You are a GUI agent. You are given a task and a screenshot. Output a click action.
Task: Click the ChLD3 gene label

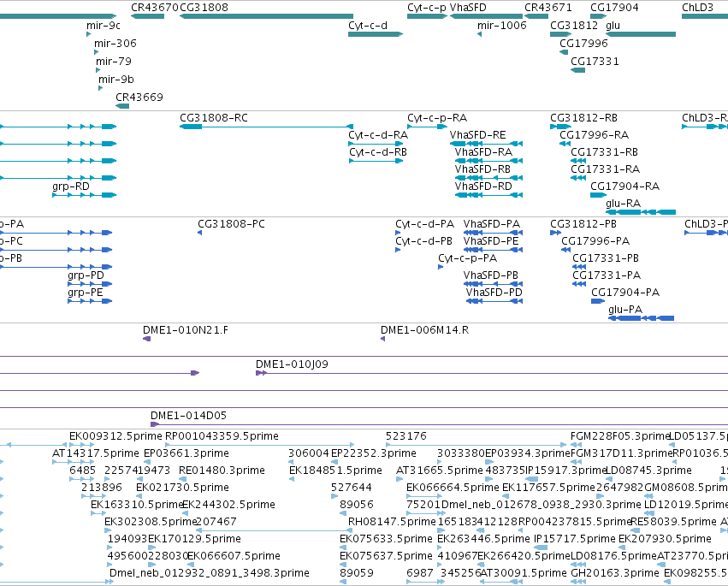698,8
